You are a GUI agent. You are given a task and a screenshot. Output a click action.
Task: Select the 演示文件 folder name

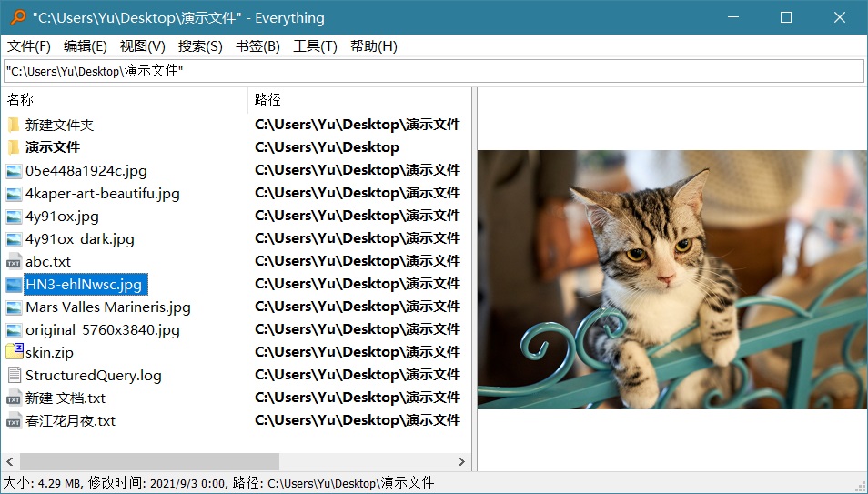[x=53, y=147]
